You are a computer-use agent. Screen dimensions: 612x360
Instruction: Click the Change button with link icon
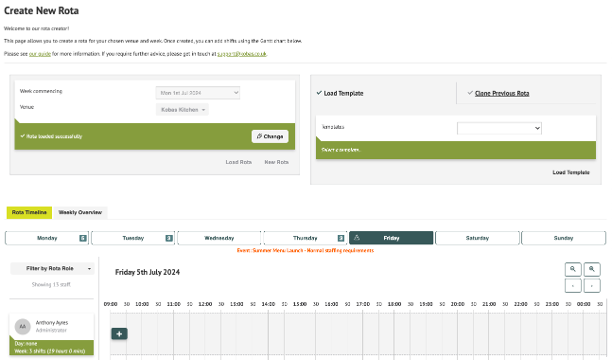click(270, 136)
